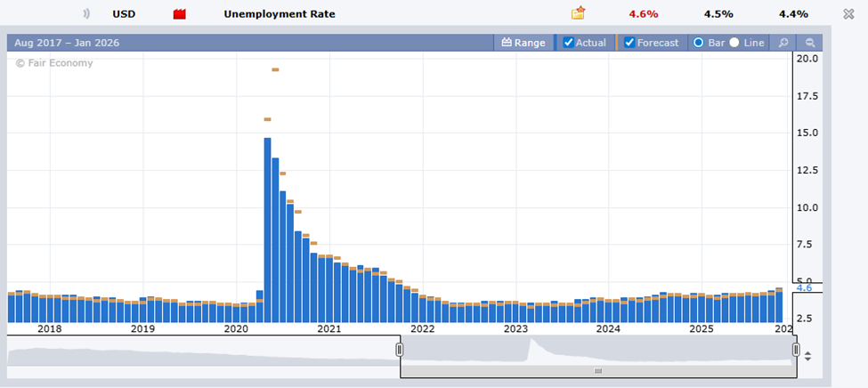Screen dimensions: 868x388
Task: Click the zoom out magnifier icon
Action: (x=810, y=43)
